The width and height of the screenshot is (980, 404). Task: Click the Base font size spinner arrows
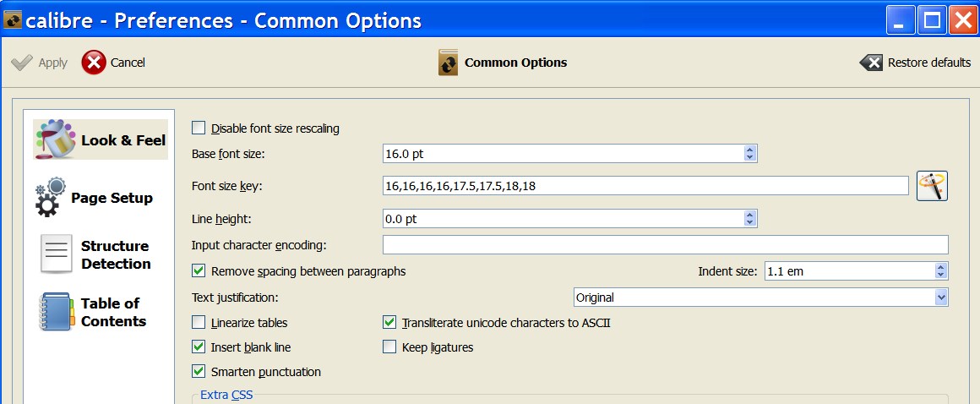coord(749,154)
